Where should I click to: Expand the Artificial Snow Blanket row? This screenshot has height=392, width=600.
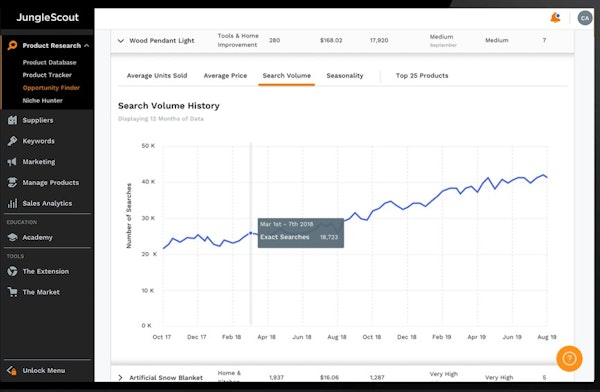[x=121, y=377]
